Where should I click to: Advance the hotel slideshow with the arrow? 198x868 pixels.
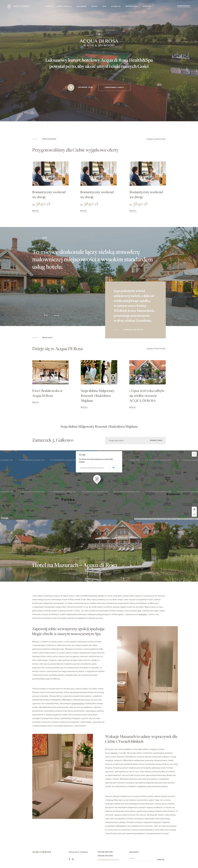click(x=57, y=315)
